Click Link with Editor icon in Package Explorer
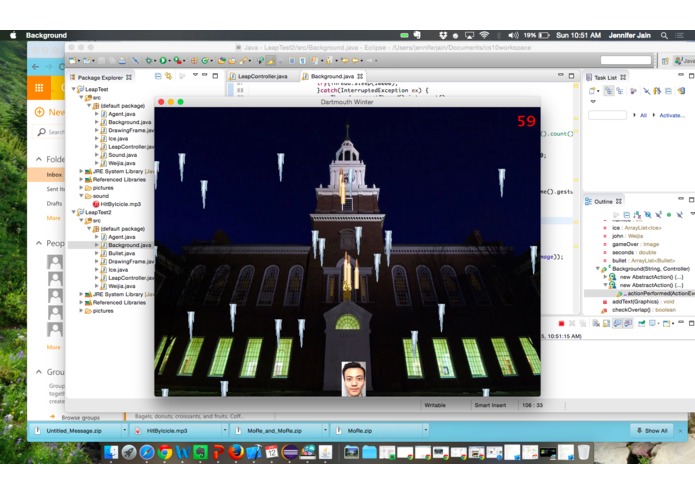The image size is (695, 494). pos(168,76)
